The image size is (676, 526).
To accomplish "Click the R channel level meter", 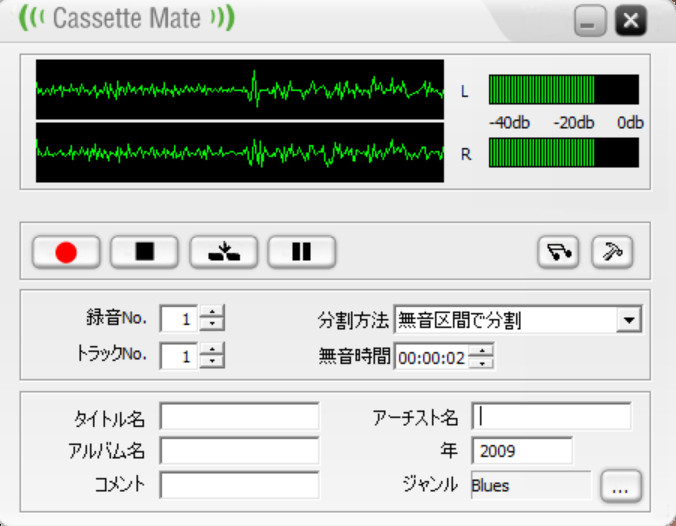I will tap(564, 153).
